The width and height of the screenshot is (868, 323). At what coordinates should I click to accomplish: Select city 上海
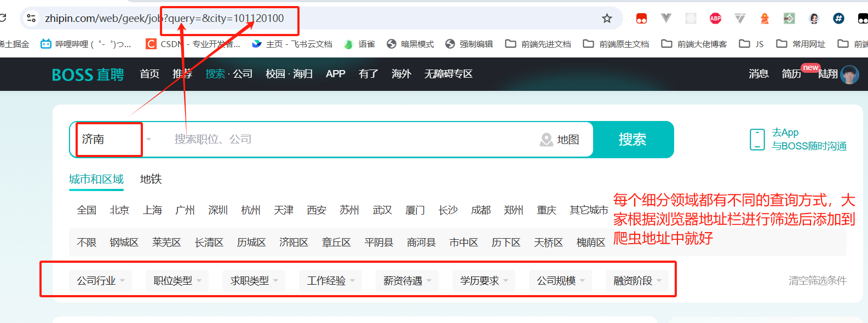tap(152, 210)
